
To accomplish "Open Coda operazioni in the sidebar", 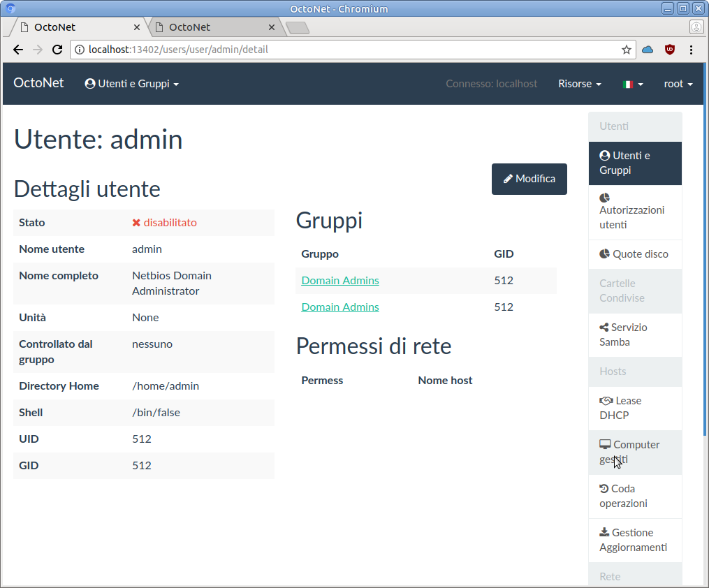I will [635, 497].
